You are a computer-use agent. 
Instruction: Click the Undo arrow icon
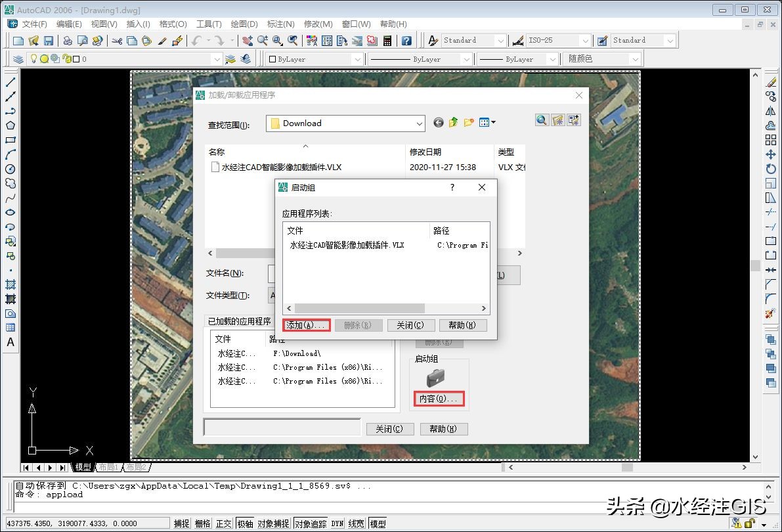[x=196, y=41]
